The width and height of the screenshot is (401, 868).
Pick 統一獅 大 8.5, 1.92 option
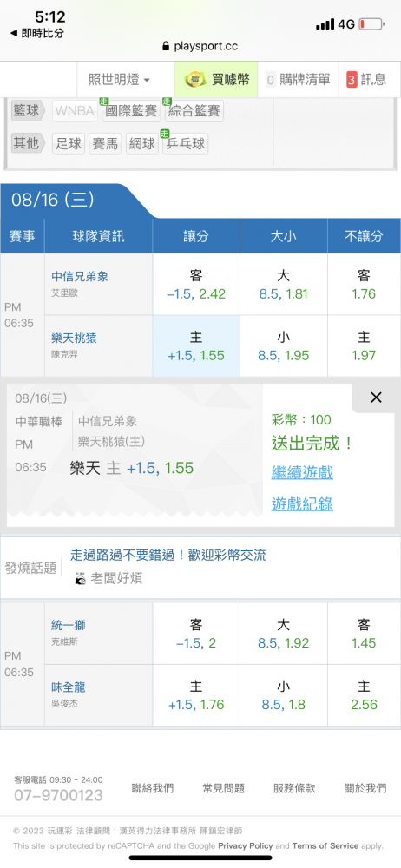point(284,634)
